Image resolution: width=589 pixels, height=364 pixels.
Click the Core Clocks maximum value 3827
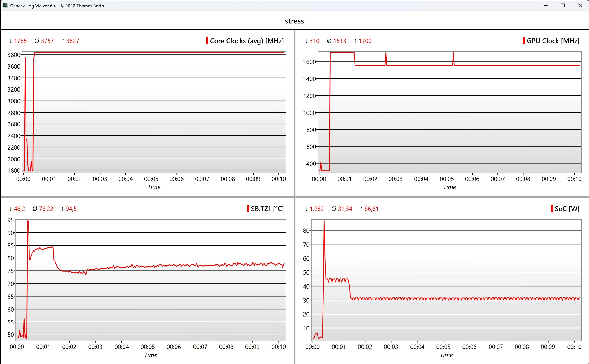(x=72, y=41)
